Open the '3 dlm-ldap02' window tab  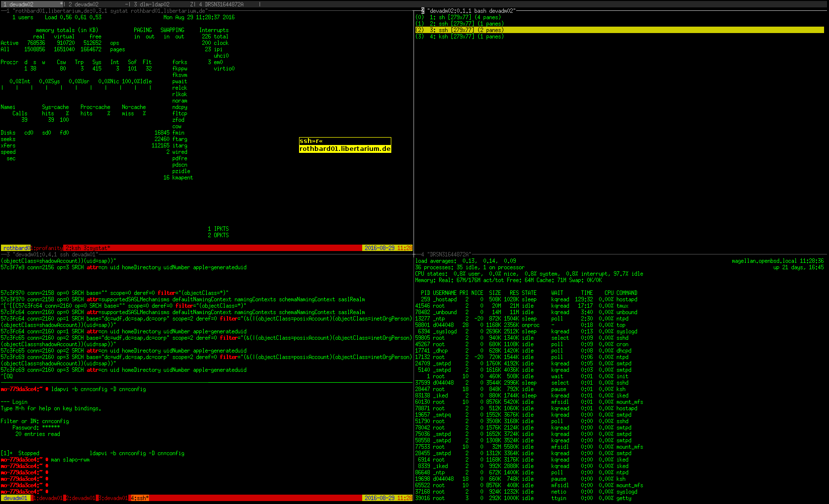coord(163,4)
